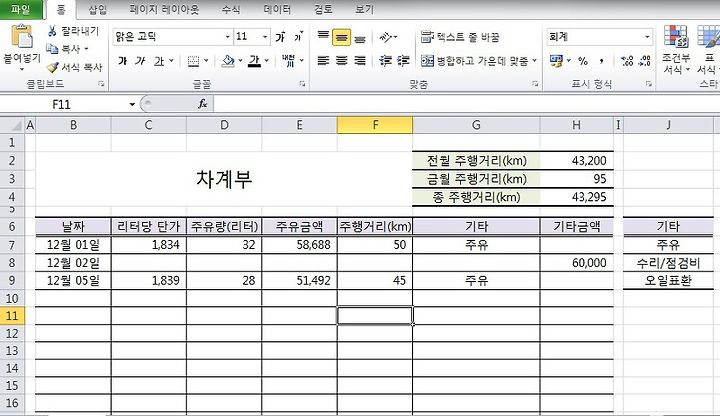The width and height of the screenshot is (720, 416).
Task: Click the Paste (붙여넣기) clipboard icon
Action: tap(22, 37)
